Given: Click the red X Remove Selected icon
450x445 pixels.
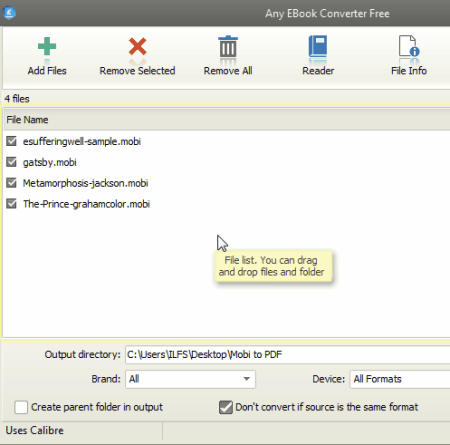Looking at the screenshot, I should click(137, 46).
